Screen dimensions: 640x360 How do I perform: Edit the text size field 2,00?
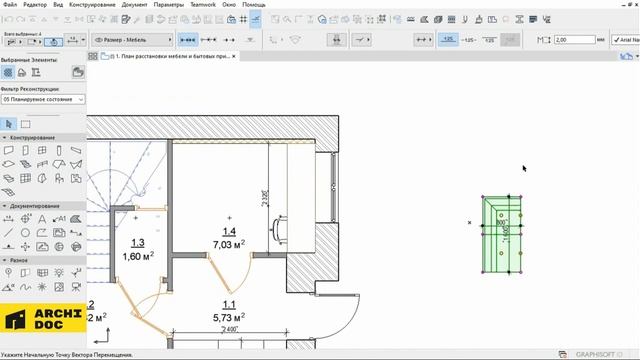(x=575, y=40)
